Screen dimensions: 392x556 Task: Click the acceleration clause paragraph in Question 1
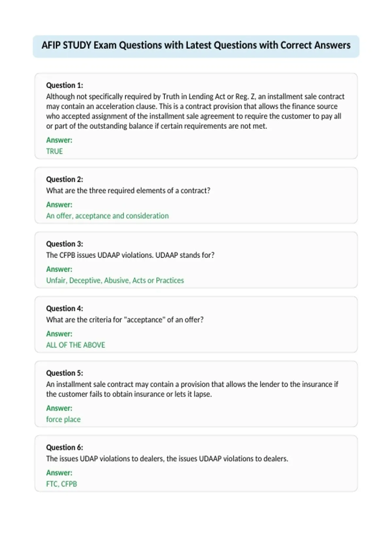pyautogui.click(x=195, y=111)
